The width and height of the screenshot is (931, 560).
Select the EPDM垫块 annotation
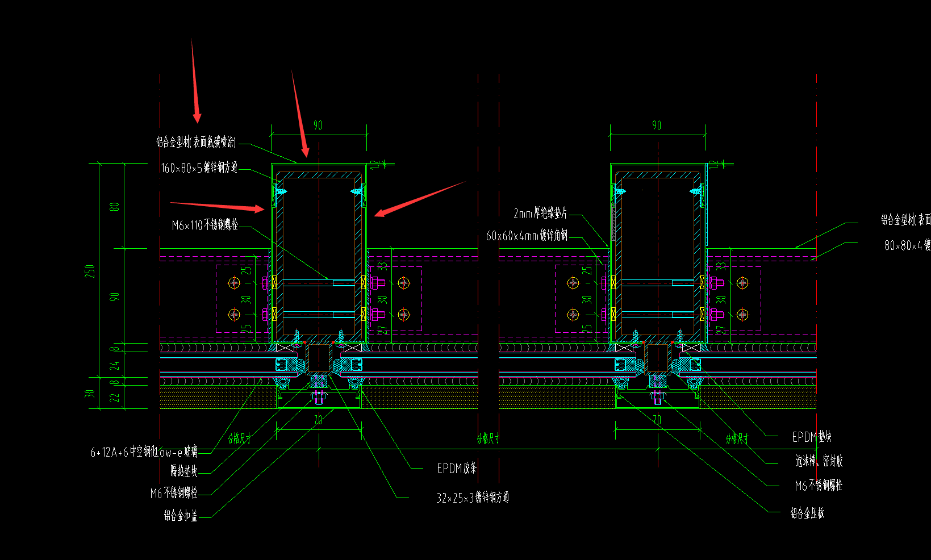click(812, 437)
